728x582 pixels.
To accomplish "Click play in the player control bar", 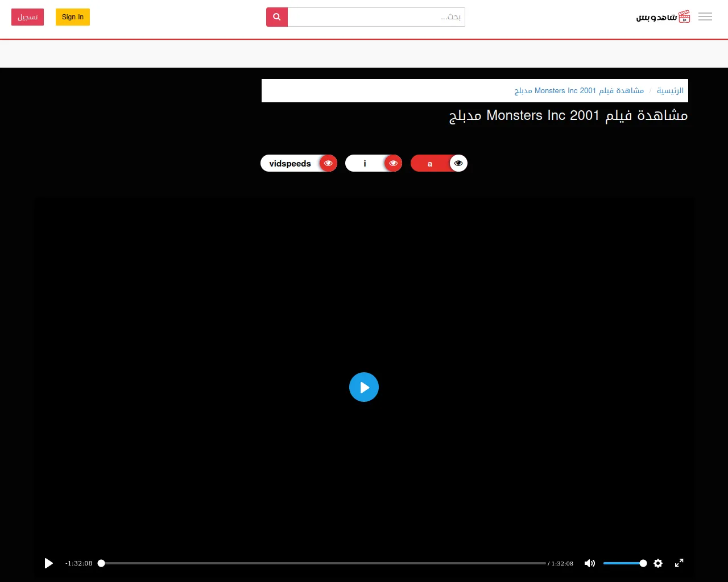I will click(x=49, y=563).
